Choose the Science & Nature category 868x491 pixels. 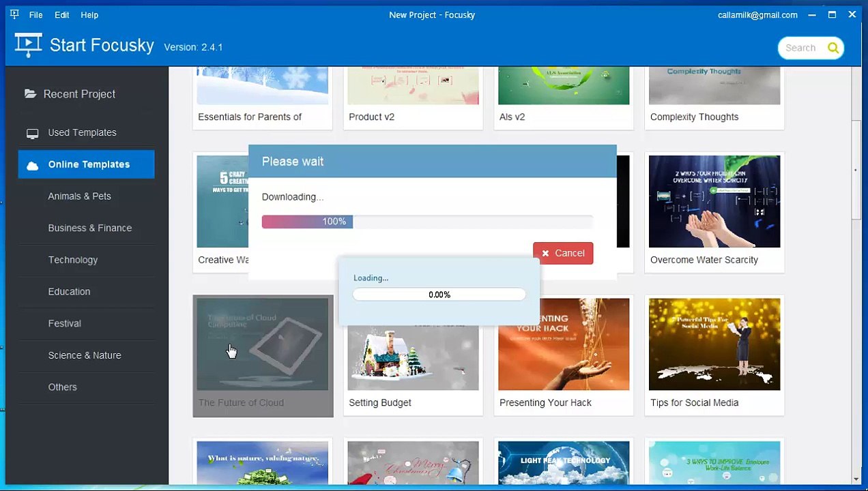pos(85,355)
